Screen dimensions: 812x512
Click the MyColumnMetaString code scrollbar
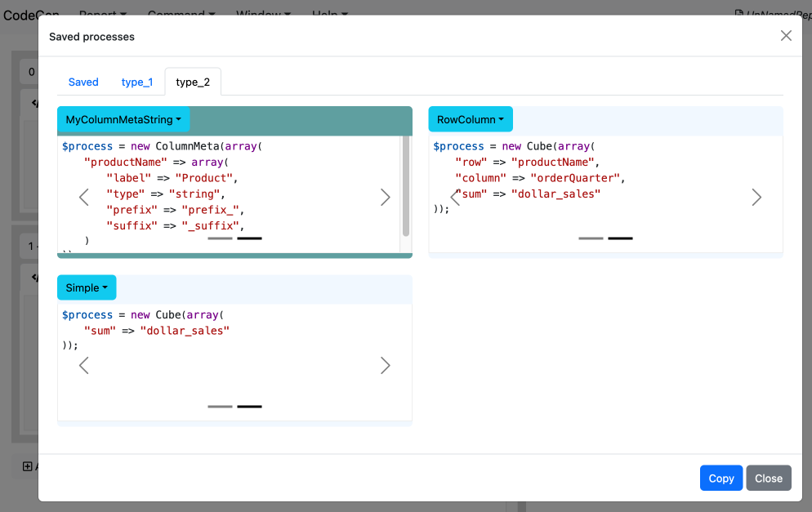tap(406, 186)
